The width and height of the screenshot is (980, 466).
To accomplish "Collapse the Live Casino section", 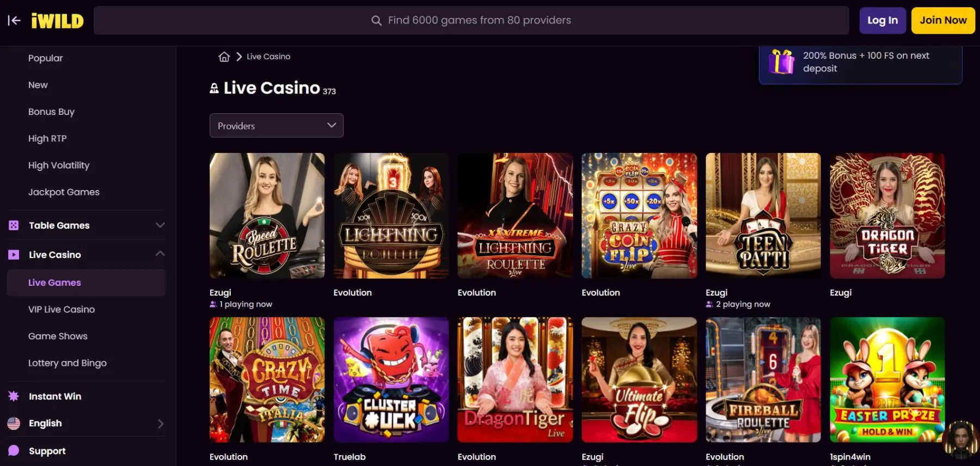I will 160,254.
